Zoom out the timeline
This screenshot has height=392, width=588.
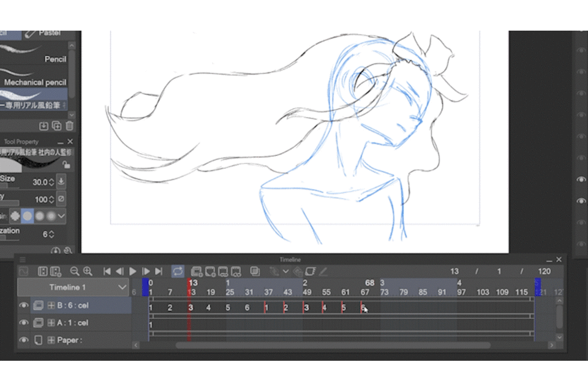tap(75, 271)
